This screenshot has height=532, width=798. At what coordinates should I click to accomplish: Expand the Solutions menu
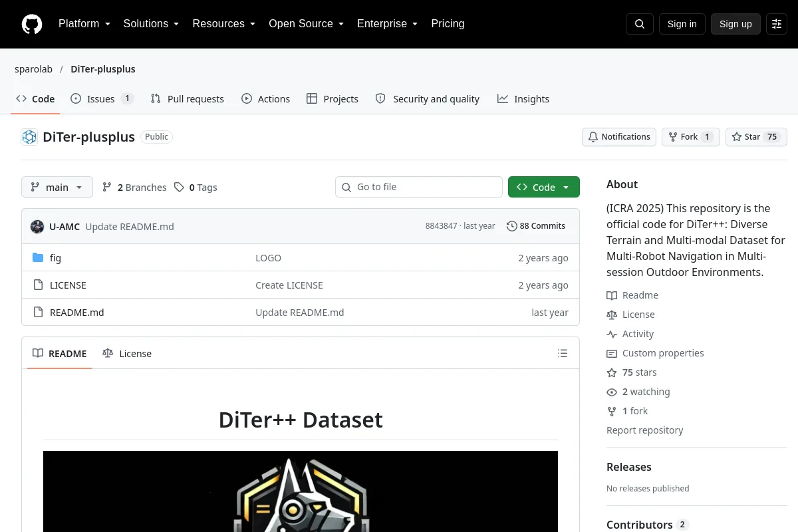[151, 24]
